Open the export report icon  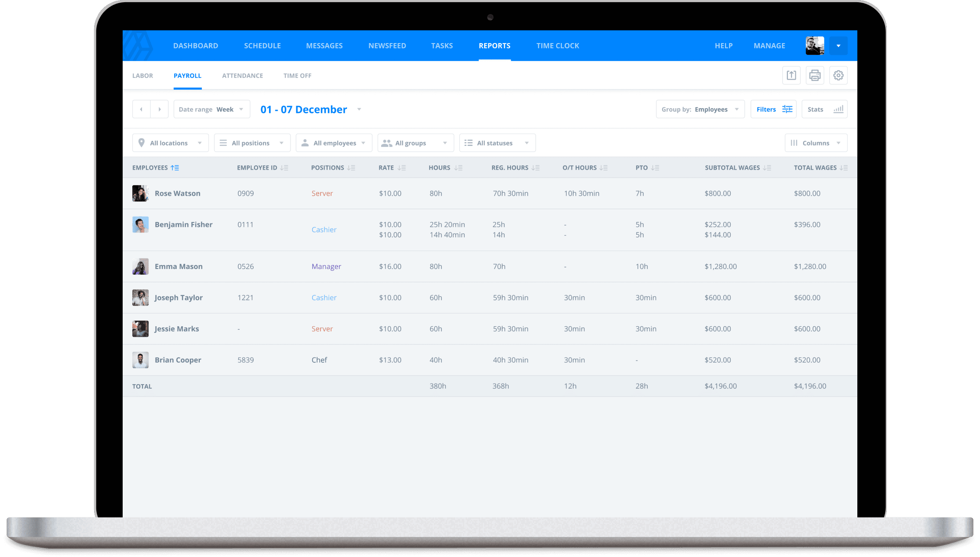coord(791,75)
